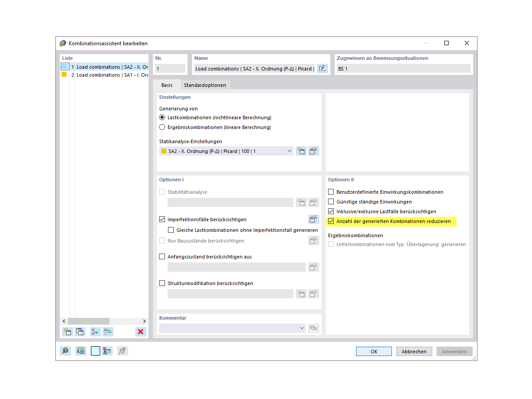Image resolution: width=532 pixels, height=399 pixels.
Task: Open the Statikanalyse-Einstellungen dropdown
Action: point(289,151)
